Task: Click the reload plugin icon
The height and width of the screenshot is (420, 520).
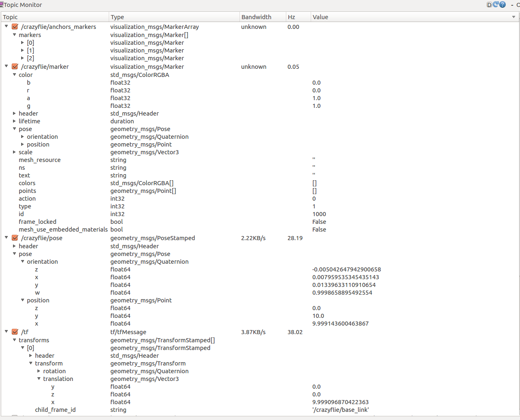Action: click(x=496, y=4)
